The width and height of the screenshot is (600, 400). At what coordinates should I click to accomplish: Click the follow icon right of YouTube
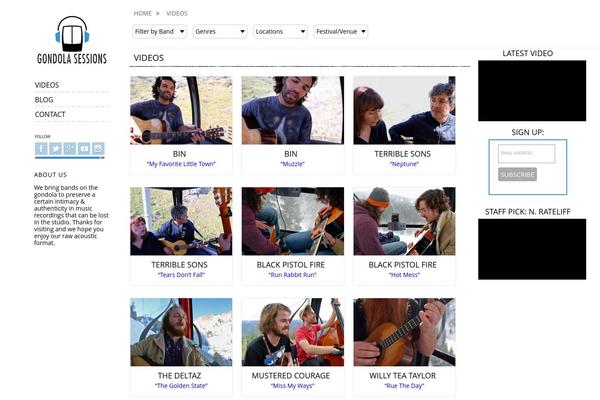[x=98, y=149]
